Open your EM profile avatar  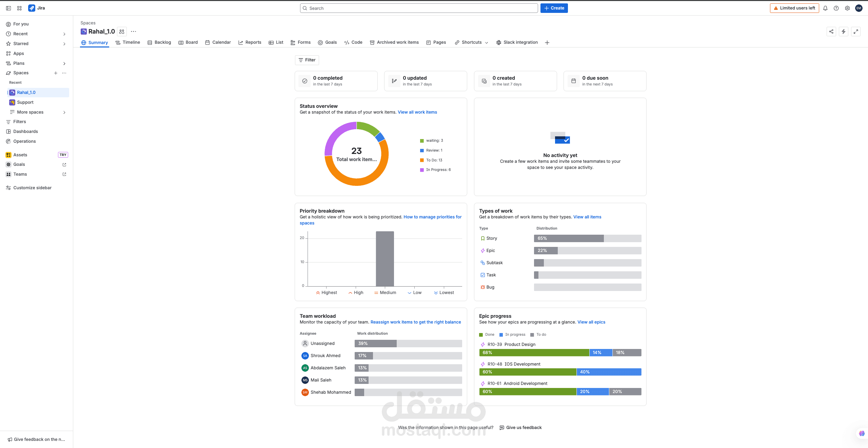[x=859, y=8]
